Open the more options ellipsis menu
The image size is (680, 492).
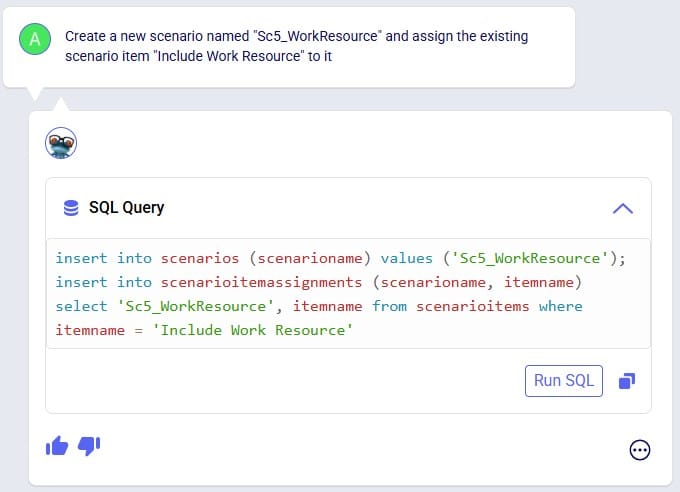[x=640, y=450]
